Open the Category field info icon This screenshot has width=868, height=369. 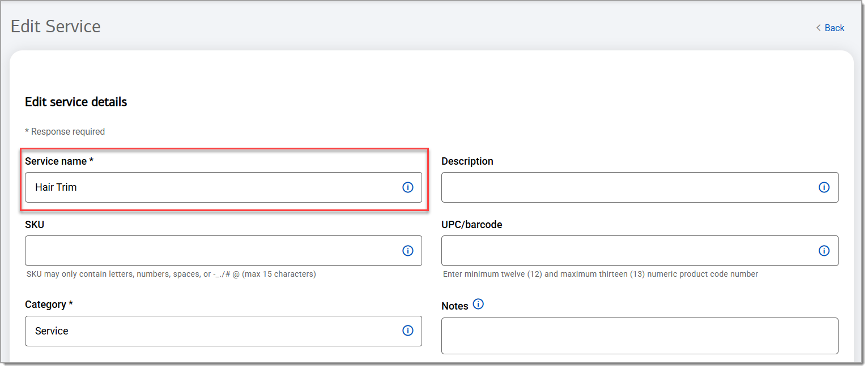407,331
